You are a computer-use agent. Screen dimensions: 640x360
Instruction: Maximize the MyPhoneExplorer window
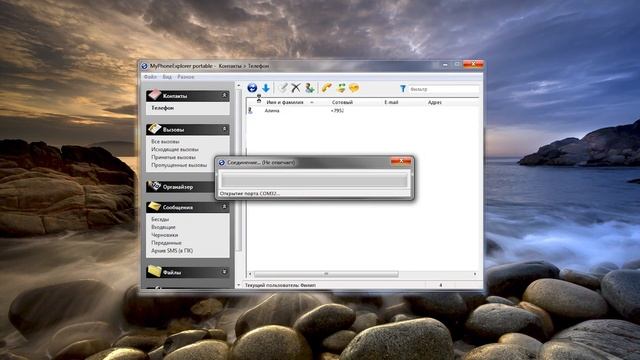click(457, 64)
